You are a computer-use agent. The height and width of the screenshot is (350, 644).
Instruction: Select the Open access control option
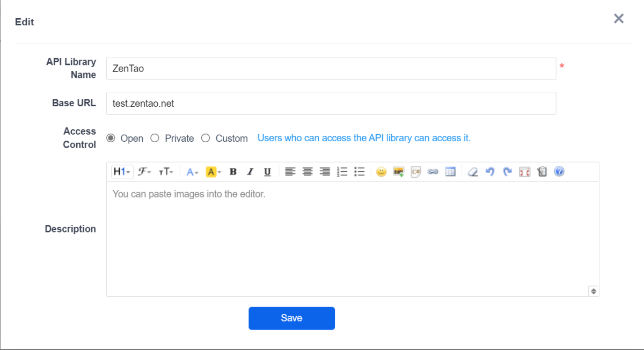[x=111, y=138]
